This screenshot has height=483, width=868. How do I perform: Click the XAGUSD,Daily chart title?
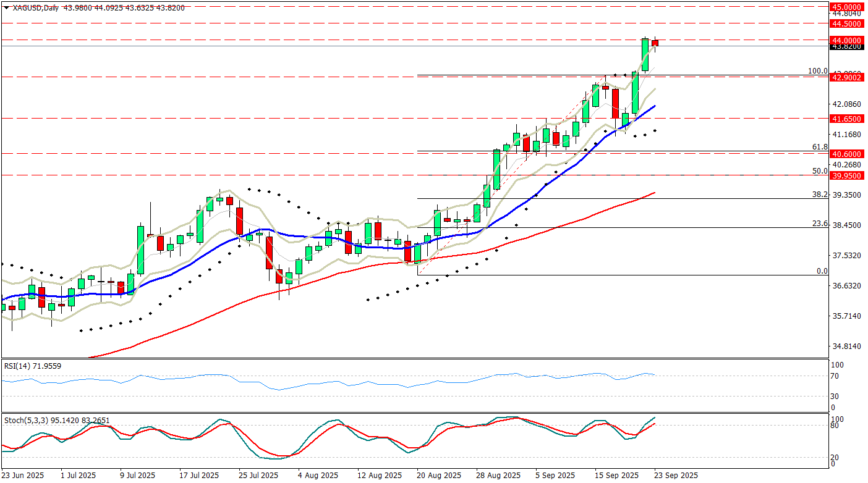tap(35, 7)
